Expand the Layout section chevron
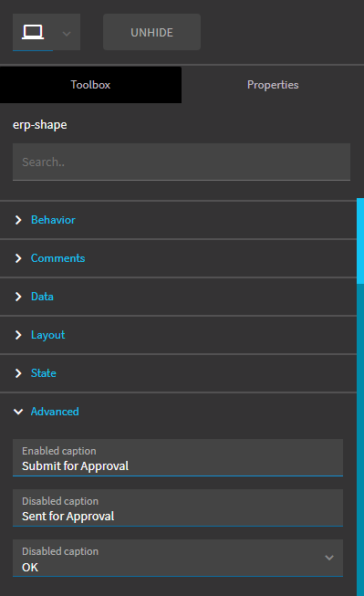 click(x=18, y=335)
